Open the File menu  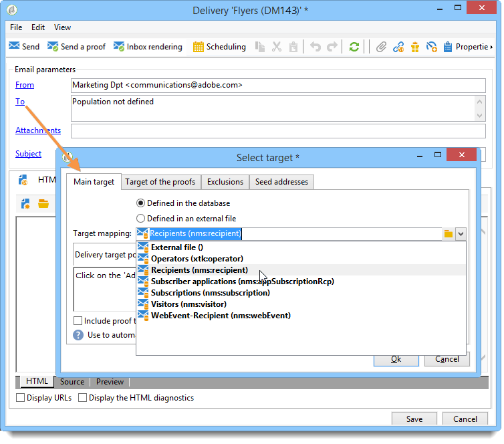coord(16,27)
